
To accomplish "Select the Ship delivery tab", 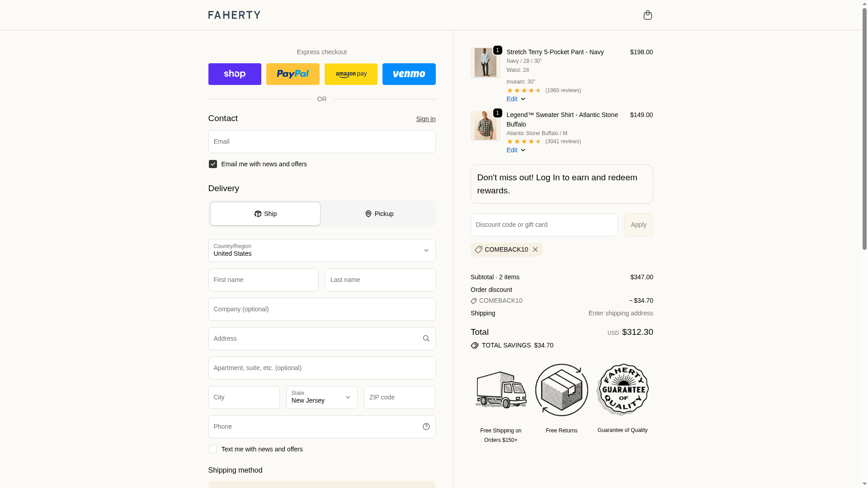I will pyautogui.click(x=265, y=214).
